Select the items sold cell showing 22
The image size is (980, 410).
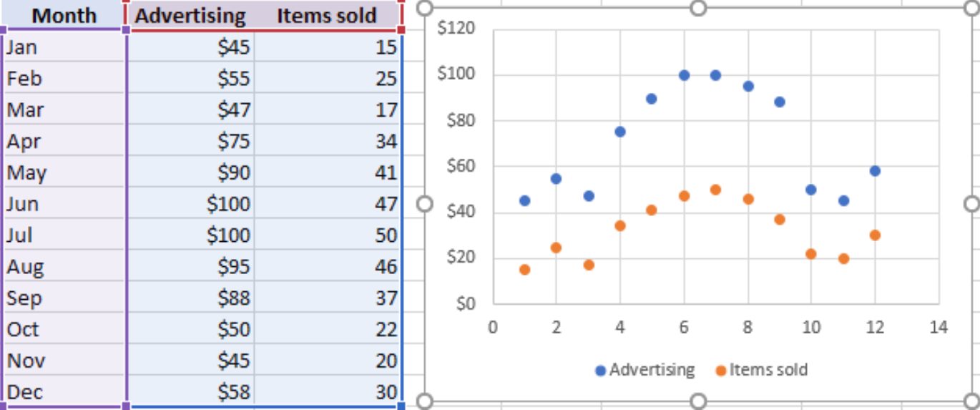328,329
